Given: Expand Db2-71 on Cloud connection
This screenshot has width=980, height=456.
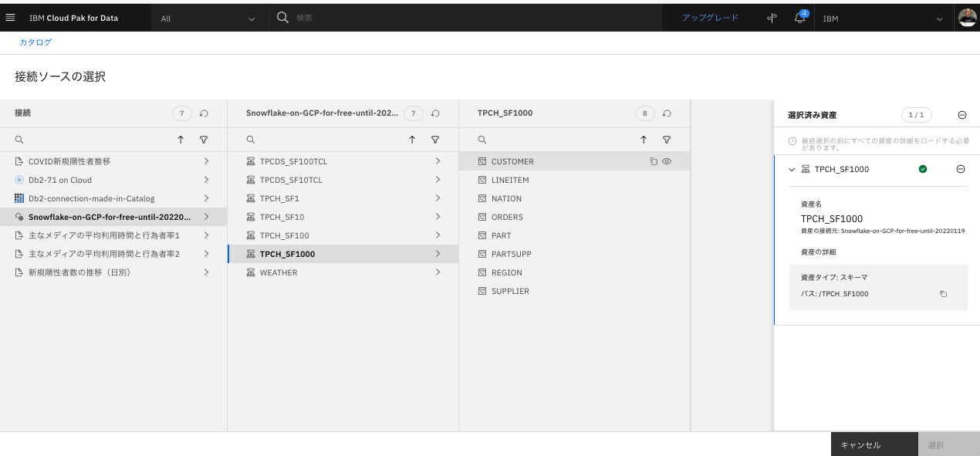Looking at the screenshot, I should (206, 180).
